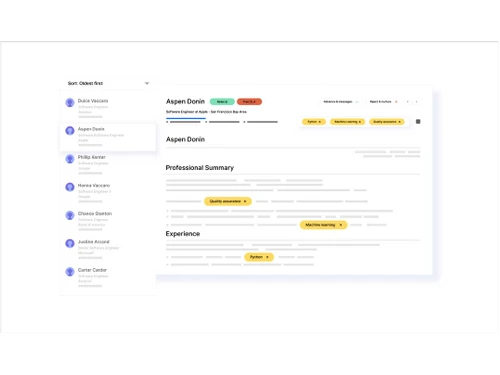Open the Chance Stanton candidate name

pos(95,213)
